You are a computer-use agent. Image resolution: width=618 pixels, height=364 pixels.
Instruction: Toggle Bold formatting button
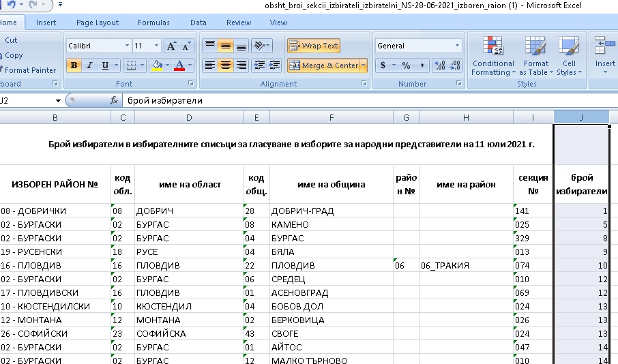[73, 65]
